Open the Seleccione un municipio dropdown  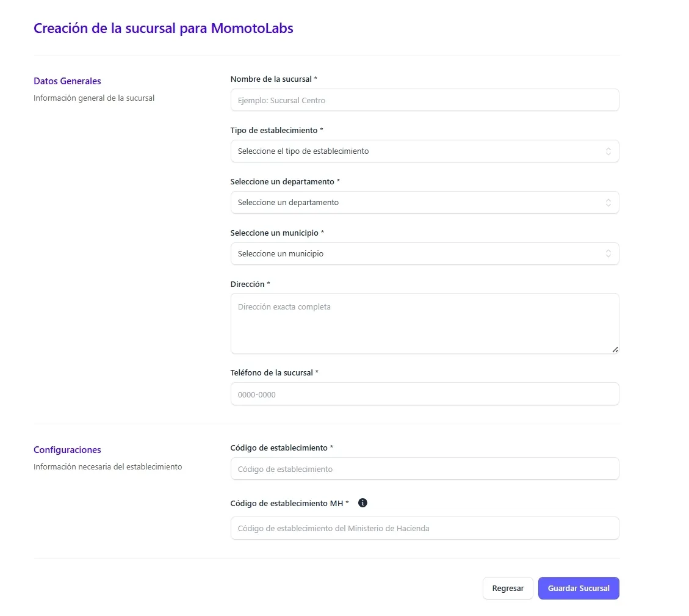pos(425,253)
